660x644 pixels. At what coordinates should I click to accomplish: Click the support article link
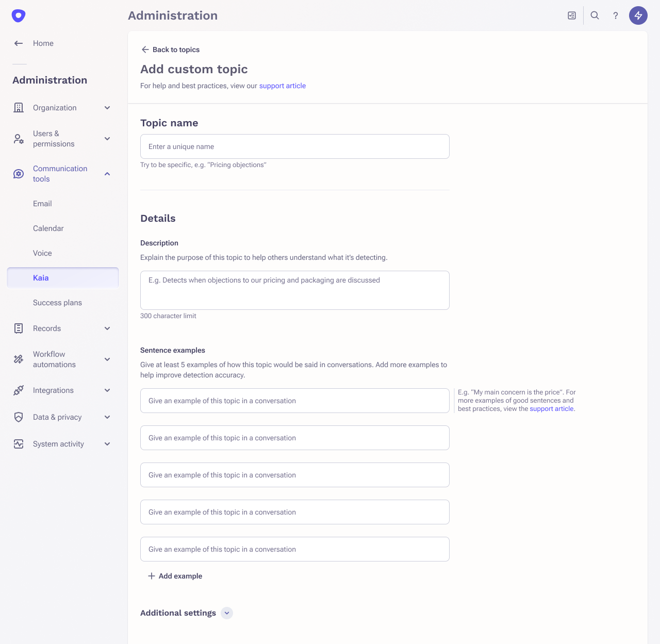coord(283,86)
